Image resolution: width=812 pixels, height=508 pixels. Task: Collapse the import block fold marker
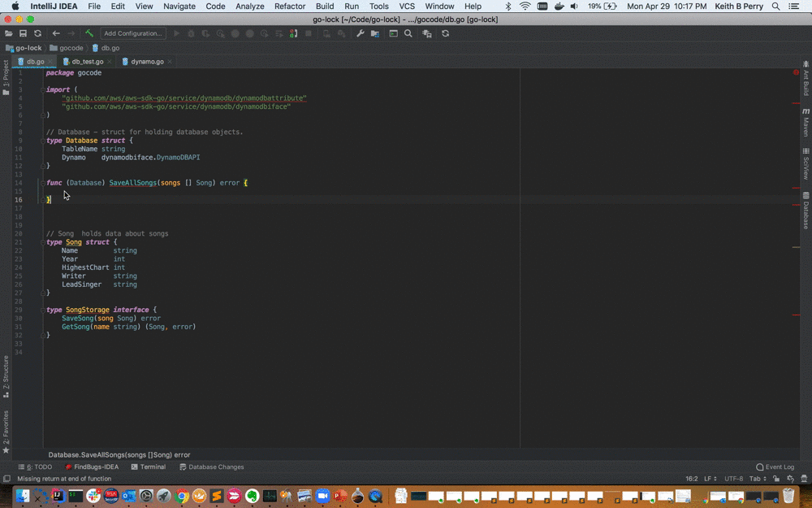42,89
